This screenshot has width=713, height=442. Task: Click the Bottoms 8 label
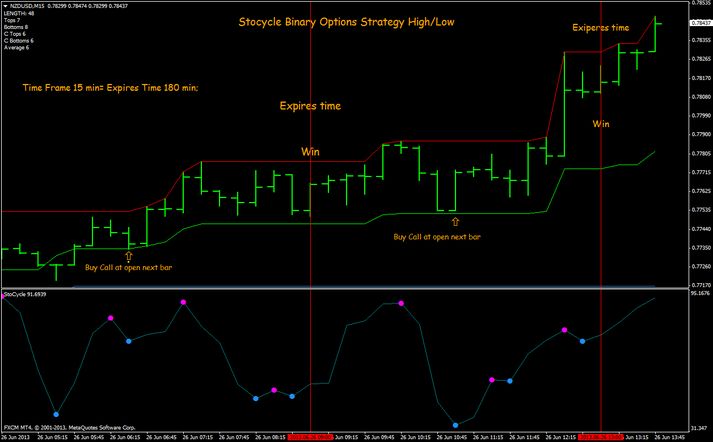point(16,27)
